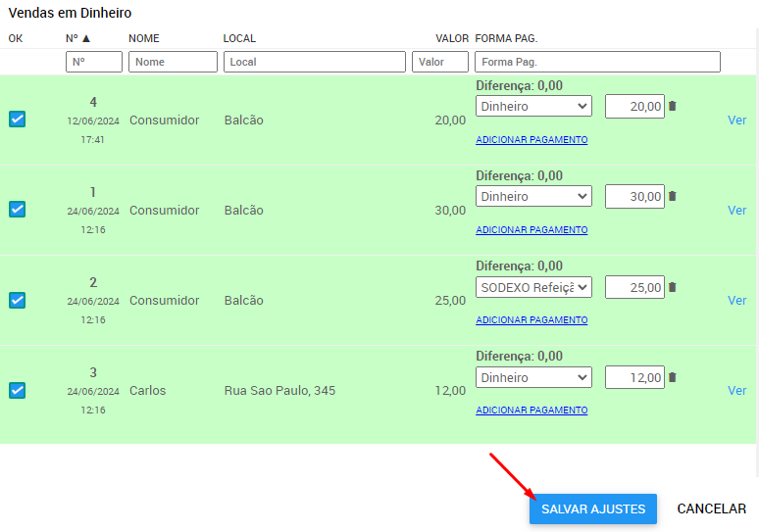Open payment method dropdown for order 4
The height and width of the screenshot is (532, 759).
tap(533, 106)
